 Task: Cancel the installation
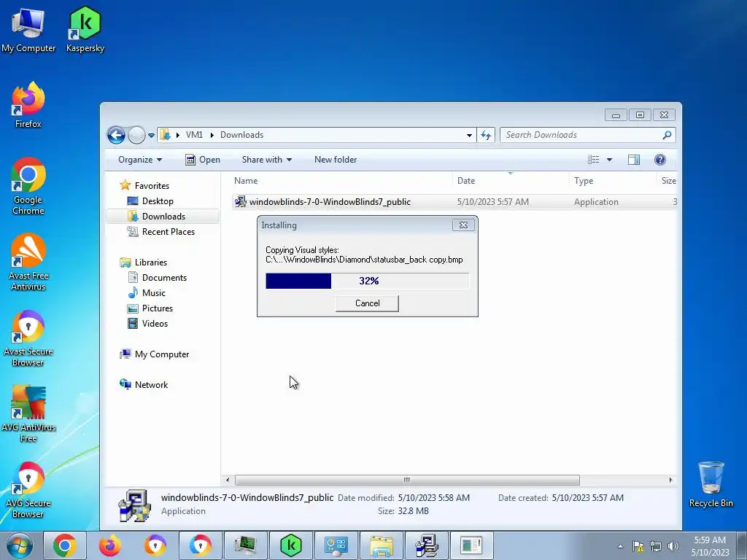point(367,303)
